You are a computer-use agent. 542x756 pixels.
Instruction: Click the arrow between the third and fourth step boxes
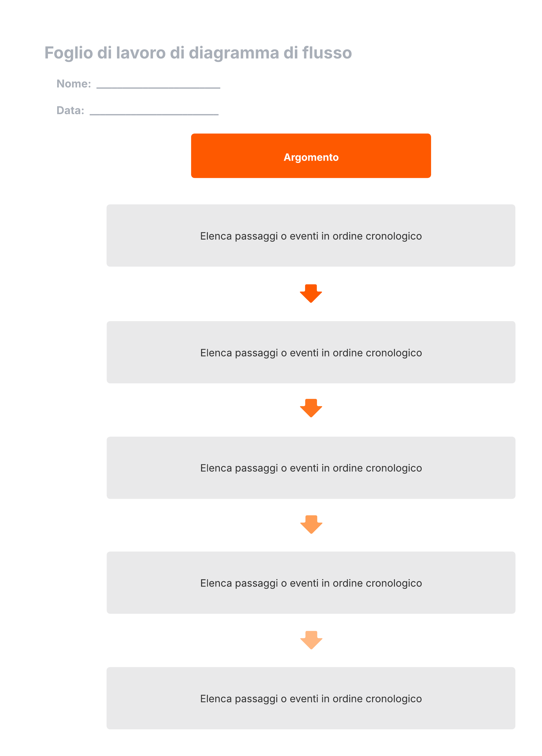(311, 524)
